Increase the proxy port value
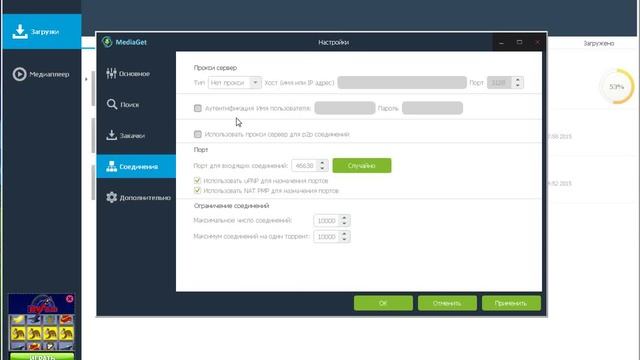The image size is (640, 360). coord(518,80)
